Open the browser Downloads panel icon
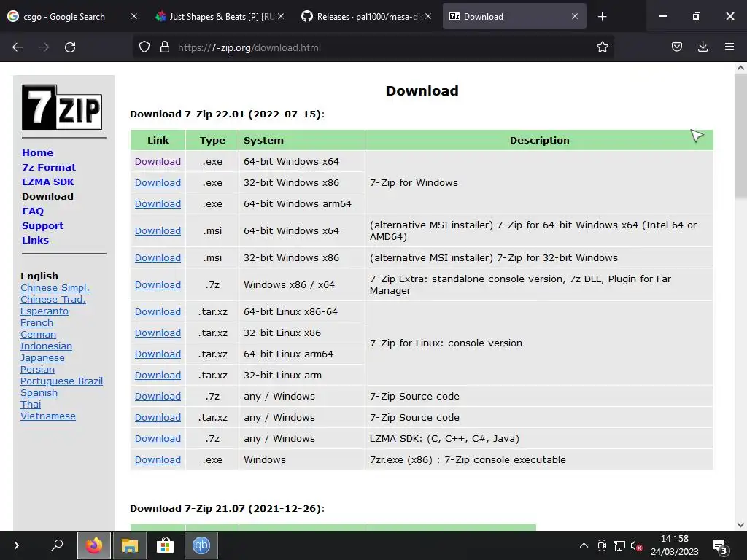The image size is (747, 560). (703, 47)
